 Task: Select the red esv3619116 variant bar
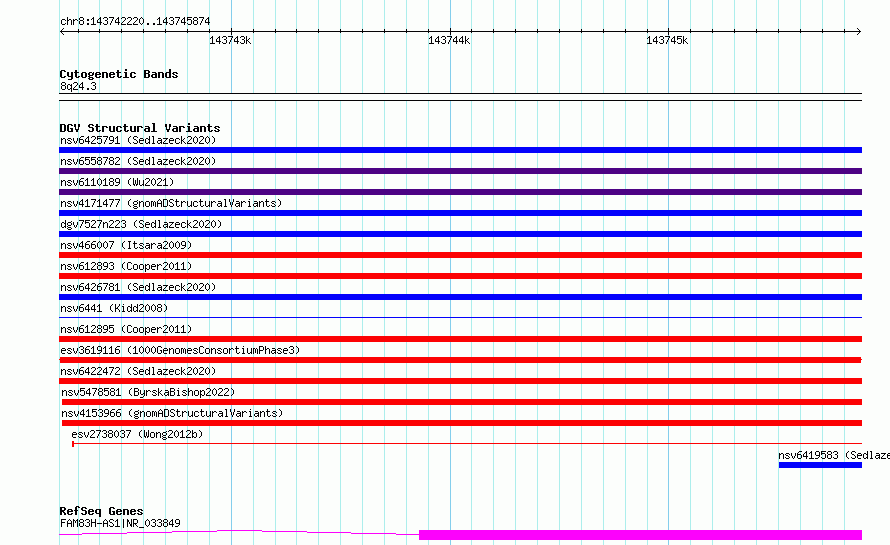click(460, 360)
